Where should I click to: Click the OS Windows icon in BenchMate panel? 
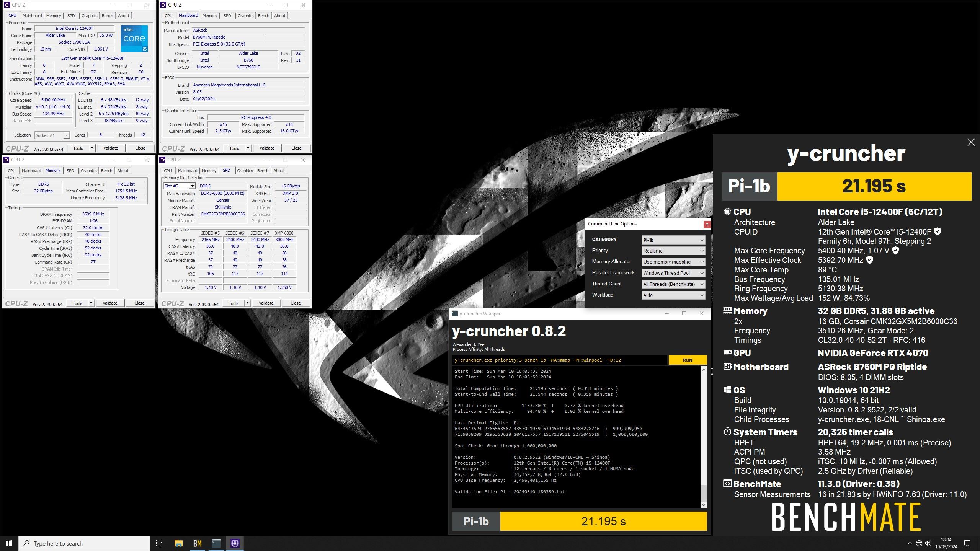pyautogui.click(x=727, y=390)
